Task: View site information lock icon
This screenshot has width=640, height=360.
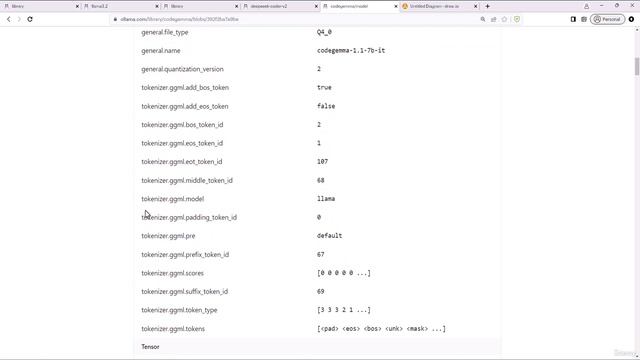Action: [x=116, y=19]
